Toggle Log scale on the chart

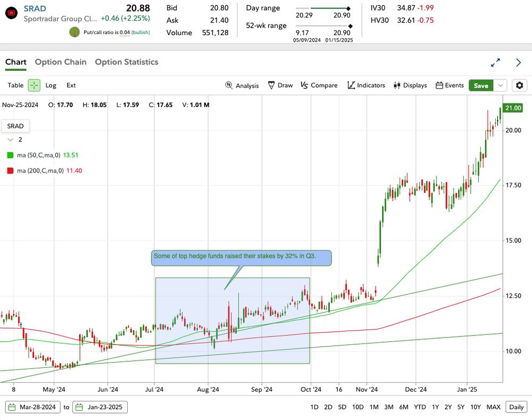(51, 85)
